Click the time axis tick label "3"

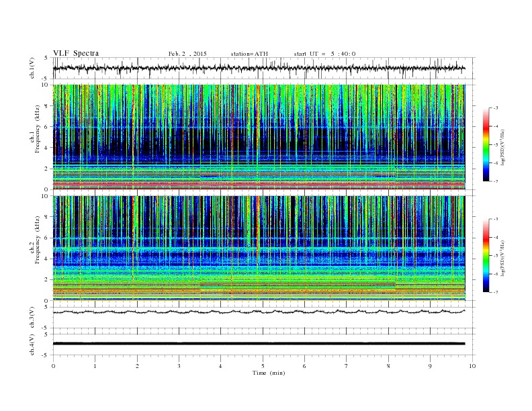[x=179, y=366]
